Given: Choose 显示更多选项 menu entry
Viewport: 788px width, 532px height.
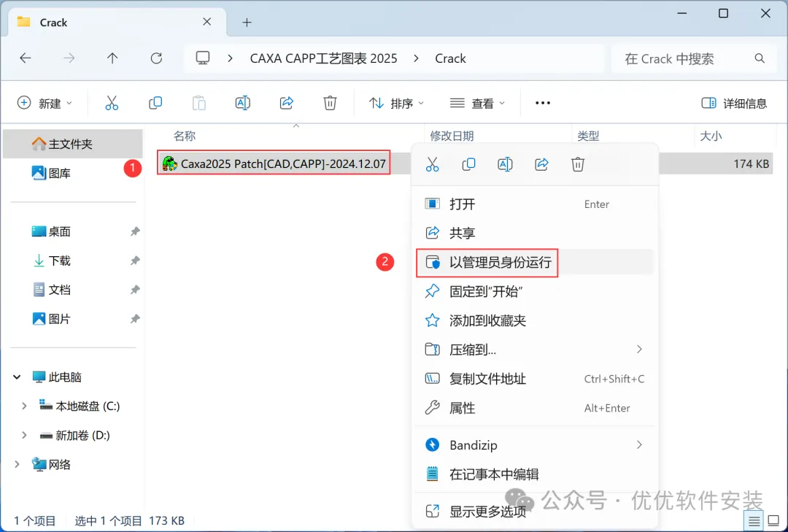Looking at the screenshot, I should [536, 512].
